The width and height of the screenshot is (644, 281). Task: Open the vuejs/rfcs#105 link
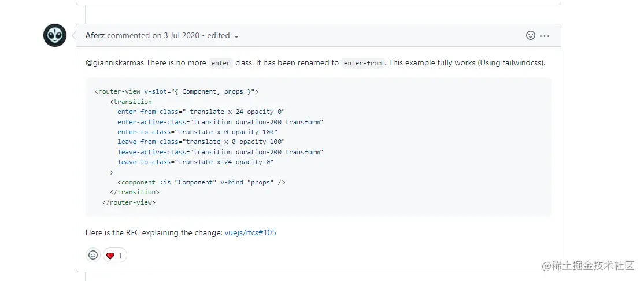[254, 233]
